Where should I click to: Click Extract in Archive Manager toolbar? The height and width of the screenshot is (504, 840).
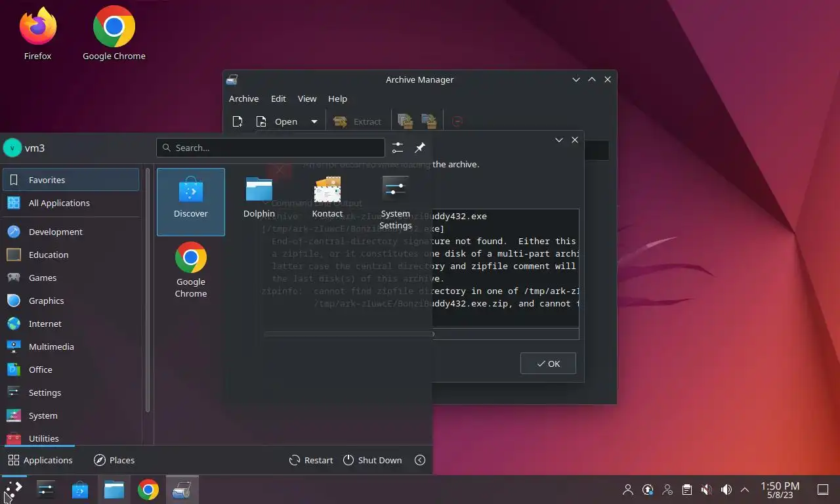point(357,121)
